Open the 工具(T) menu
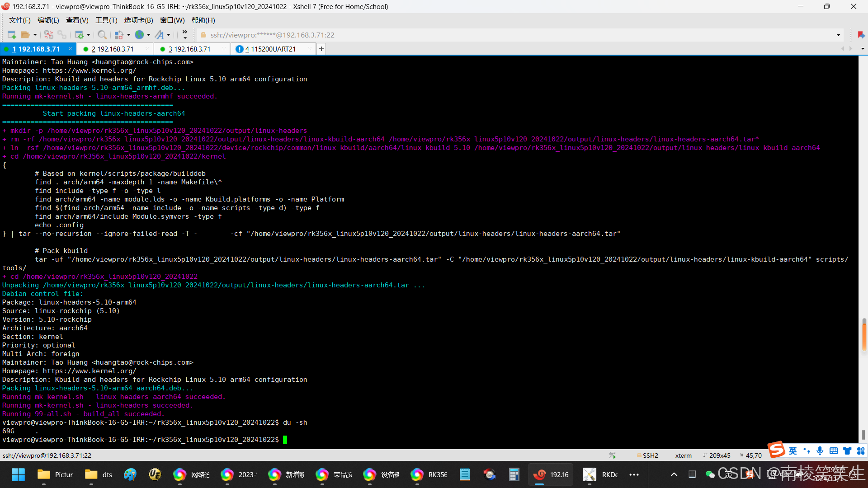The height and width of the screenshot is (488, 868). click(x=106, y=20)
